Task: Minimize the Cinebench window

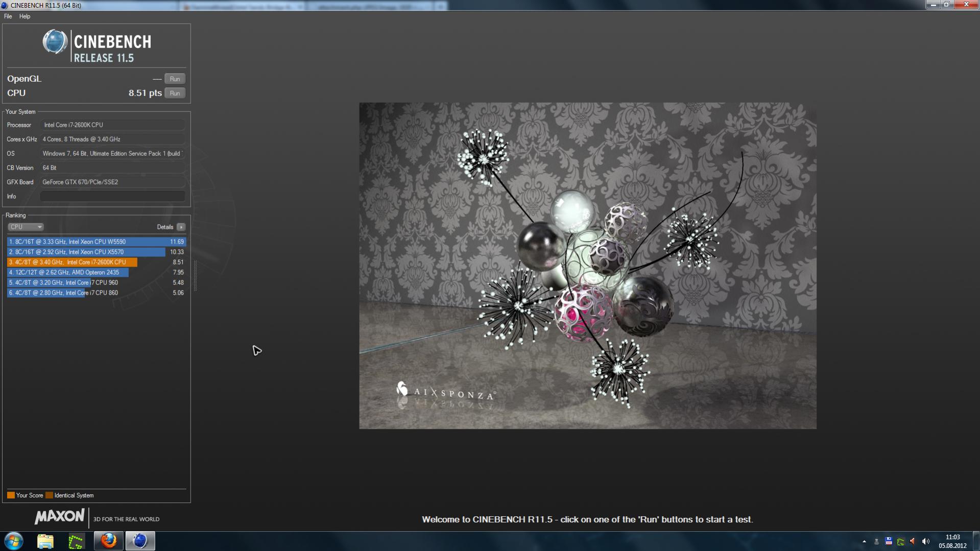Action: point(933,5)
